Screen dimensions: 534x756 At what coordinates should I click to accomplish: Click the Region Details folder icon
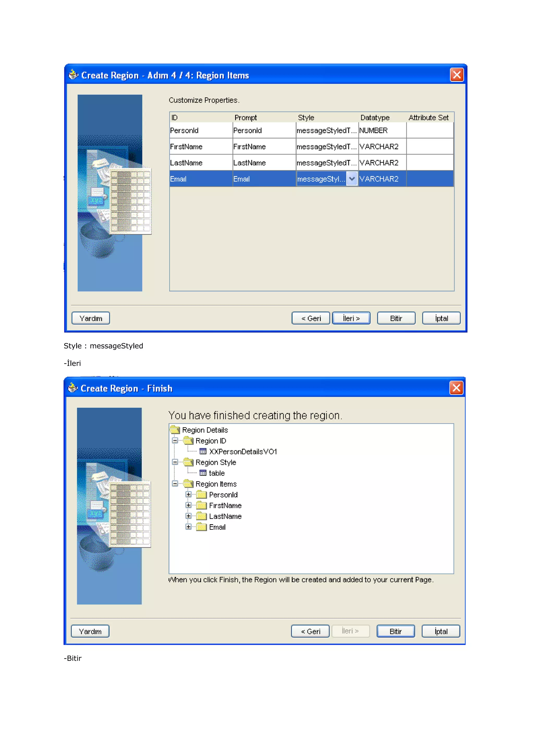click(x=175, y=430)
